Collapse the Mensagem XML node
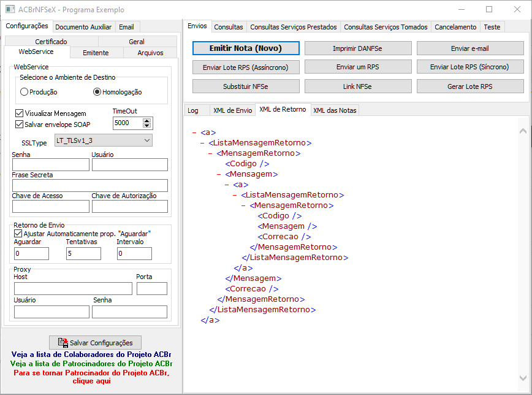The height and width of the screenshot is (395, 532). (x=219, y=174)
